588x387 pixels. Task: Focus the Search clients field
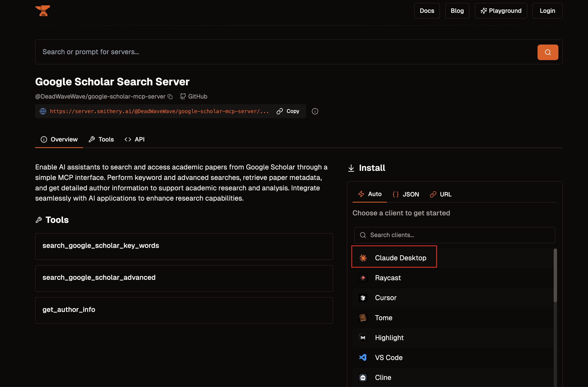click(455, 235)
